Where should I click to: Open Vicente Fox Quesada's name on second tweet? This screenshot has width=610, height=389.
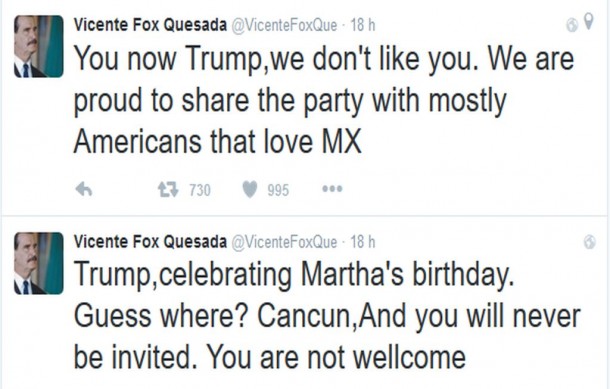[150, 242]
